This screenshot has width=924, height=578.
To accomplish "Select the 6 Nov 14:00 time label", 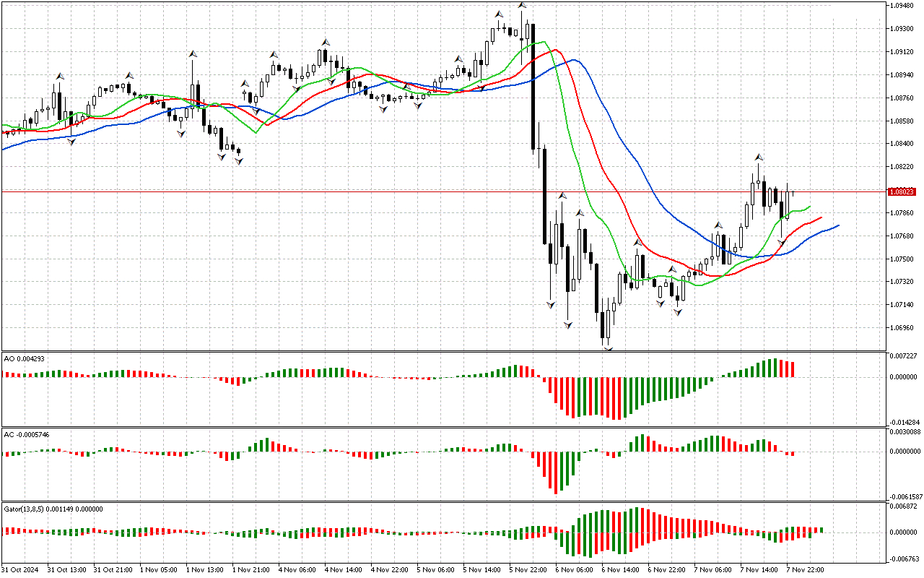I will (x=620, y=570).
